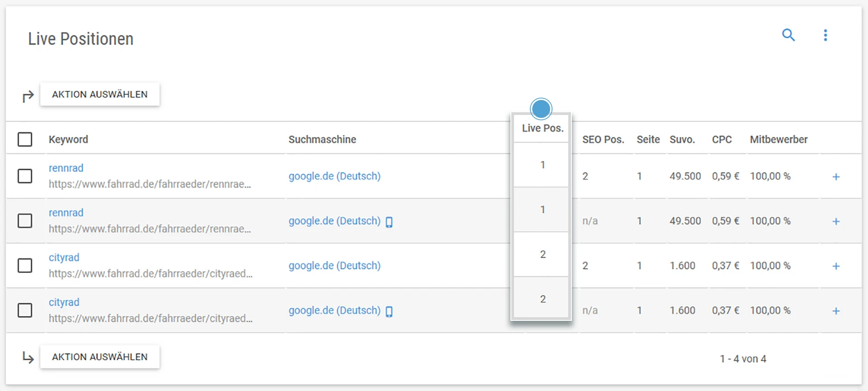Open the first rennrad keyword link
This screenshot has width=868, height=391.
(x=66, y=168)
